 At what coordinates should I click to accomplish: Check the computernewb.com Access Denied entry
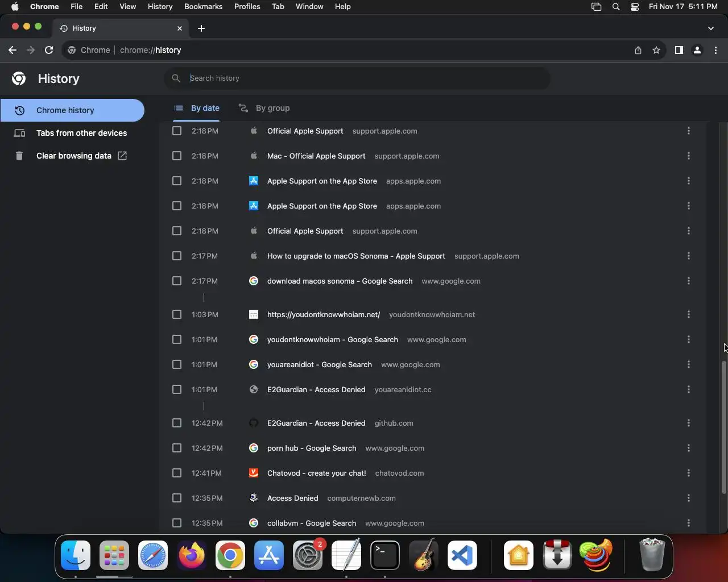tap(177, 498)
